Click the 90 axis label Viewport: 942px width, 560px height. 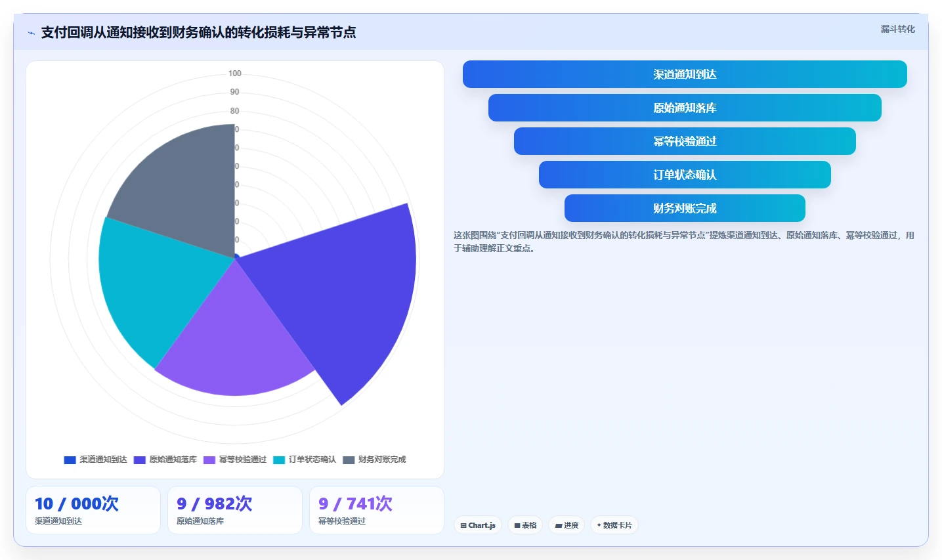click(x=235, y=92)
